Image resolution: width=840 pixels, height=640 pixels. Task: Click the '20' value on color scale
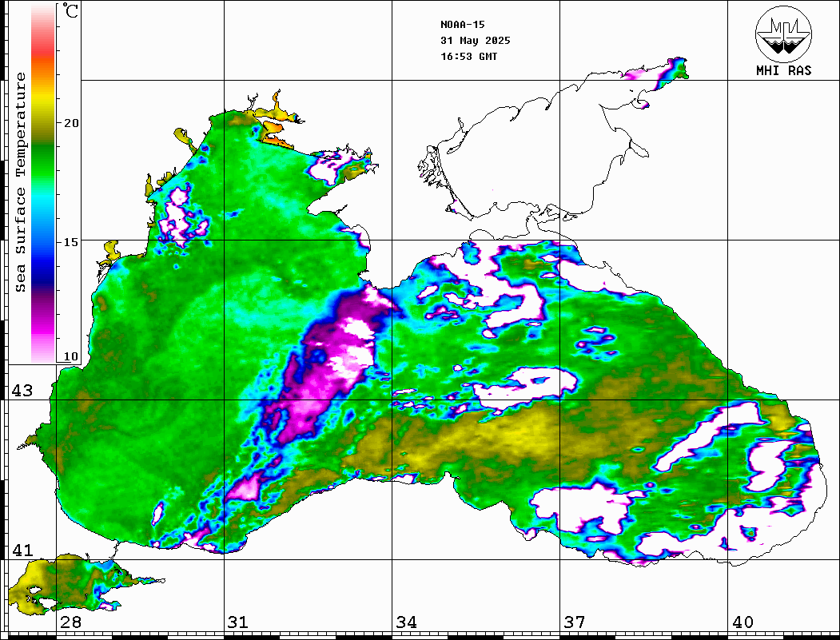tap(70, 123)
